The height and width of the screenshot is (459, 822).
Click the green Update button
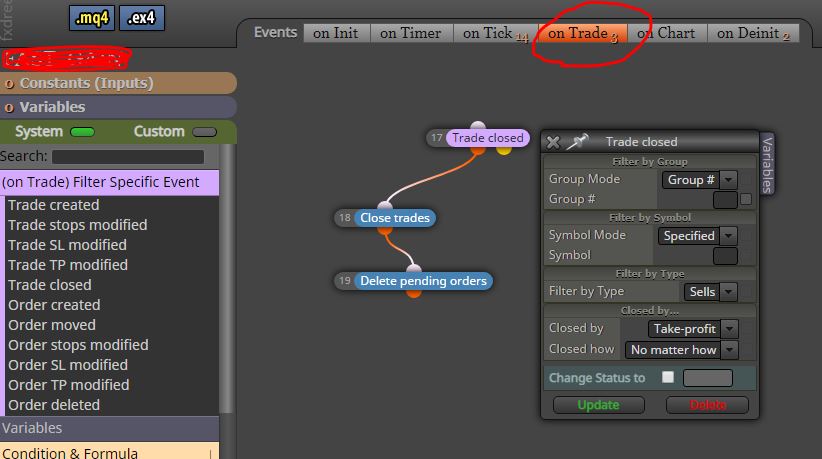coord(599,405)
